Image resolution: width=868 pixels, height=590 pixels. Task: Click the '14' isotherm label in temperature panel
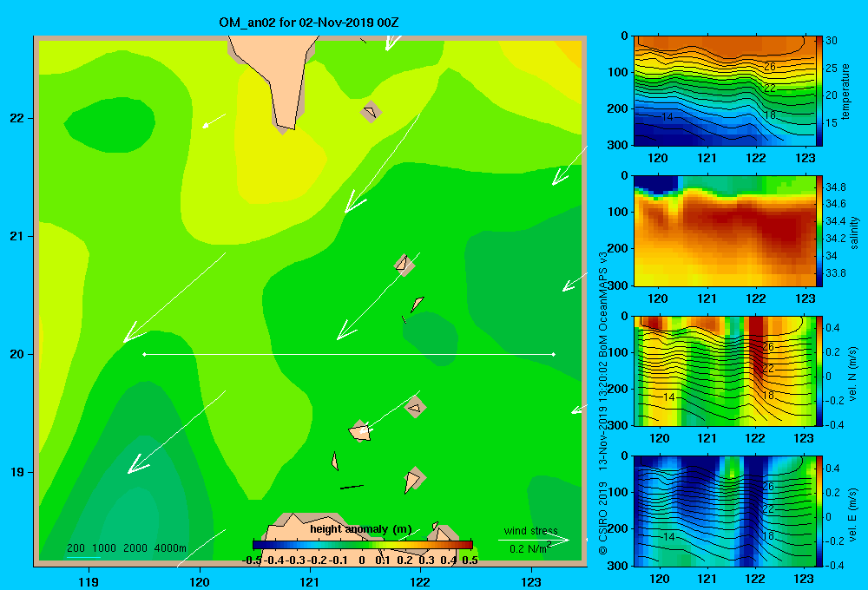(667, 117)
